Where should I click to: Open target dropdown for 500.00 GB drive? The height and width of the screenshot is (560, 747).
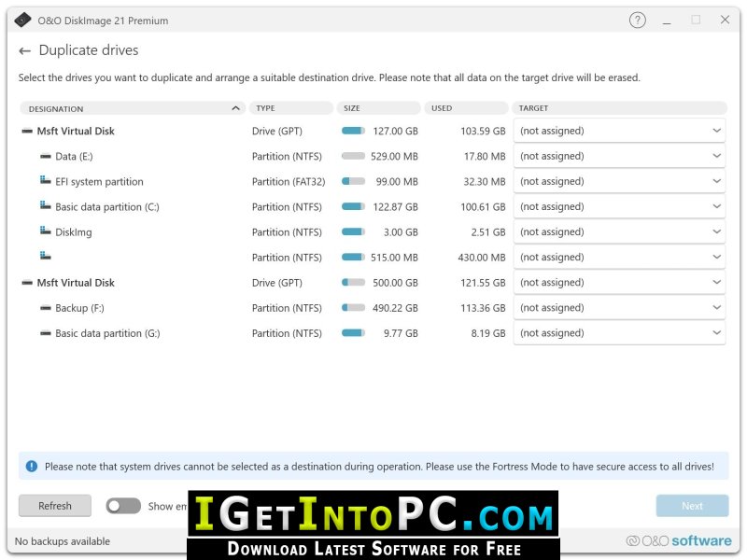coord(619,282)
